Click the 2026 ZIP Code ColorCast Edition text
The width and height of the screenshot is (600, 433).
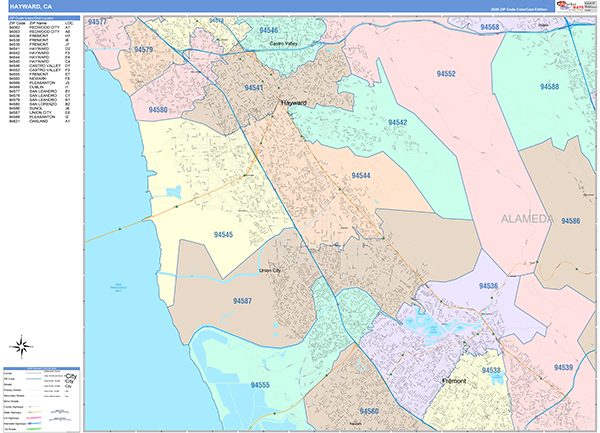pos(518,8)
